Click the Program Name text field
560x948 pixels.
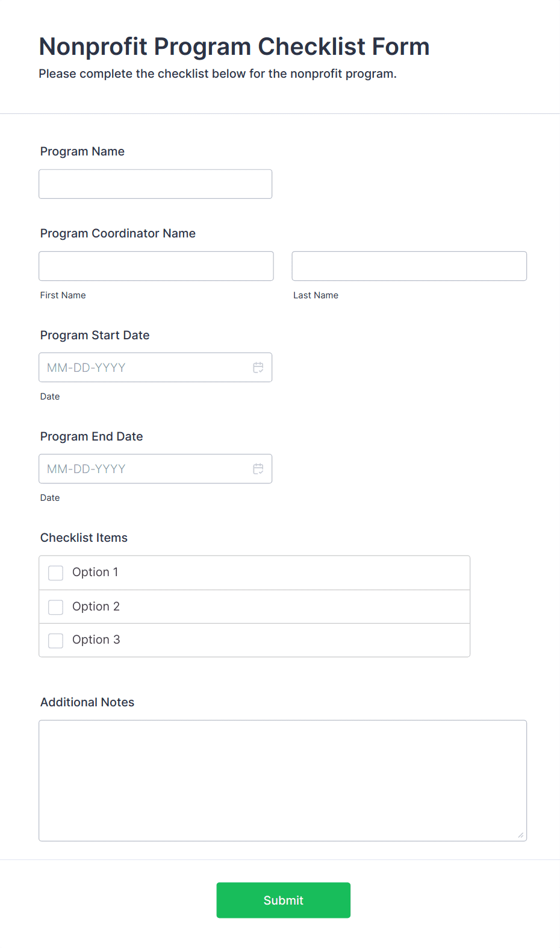[155, 184]
